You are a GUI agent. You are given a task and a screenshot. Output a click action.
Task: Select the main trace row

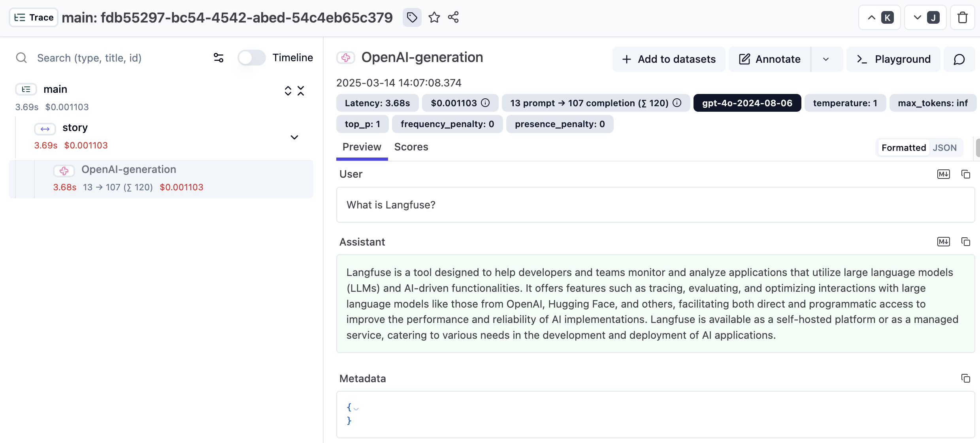(x=161, y=98)
